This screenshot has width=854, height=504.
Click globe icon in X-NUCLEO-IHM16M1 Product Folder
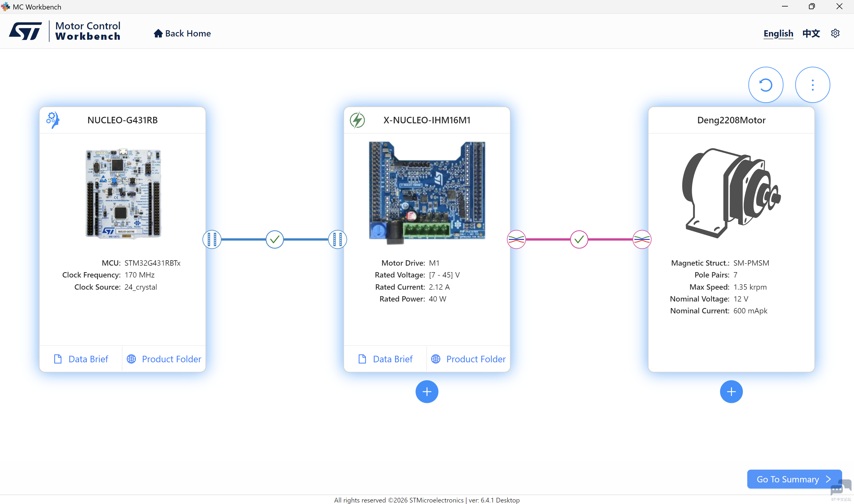click(436, 359)
